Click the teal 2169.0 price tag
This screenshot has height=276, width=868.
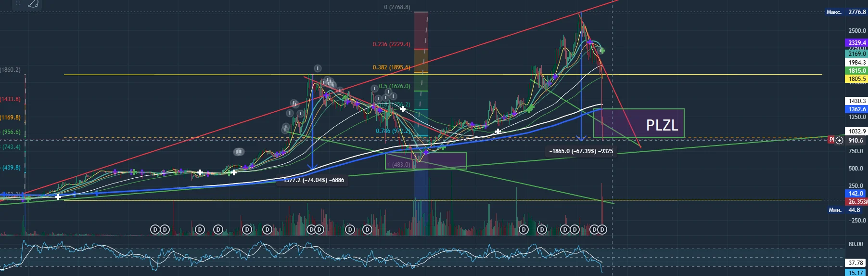[856, 54]
